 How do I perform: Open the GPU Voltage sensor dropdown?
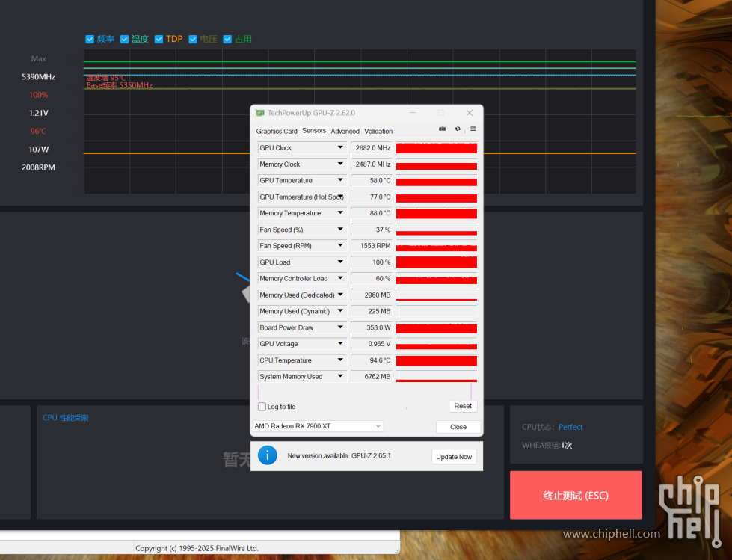coord(340,343)
